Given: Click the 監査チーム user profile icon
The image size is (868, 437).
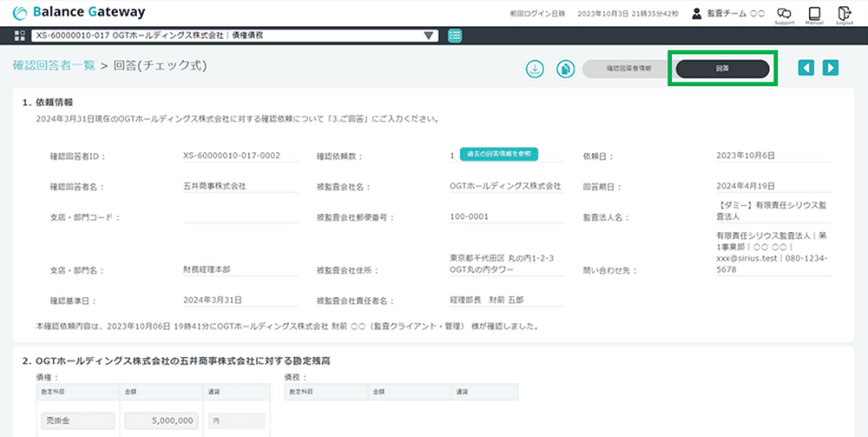Looking at the screenshot, I should coord(697,14).
